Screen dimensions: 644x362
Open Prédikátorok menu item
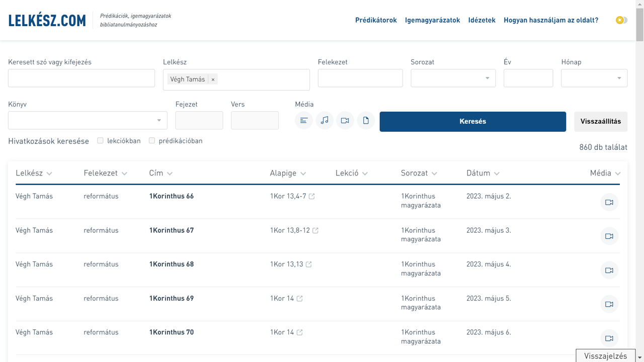(x=376, y=20)
